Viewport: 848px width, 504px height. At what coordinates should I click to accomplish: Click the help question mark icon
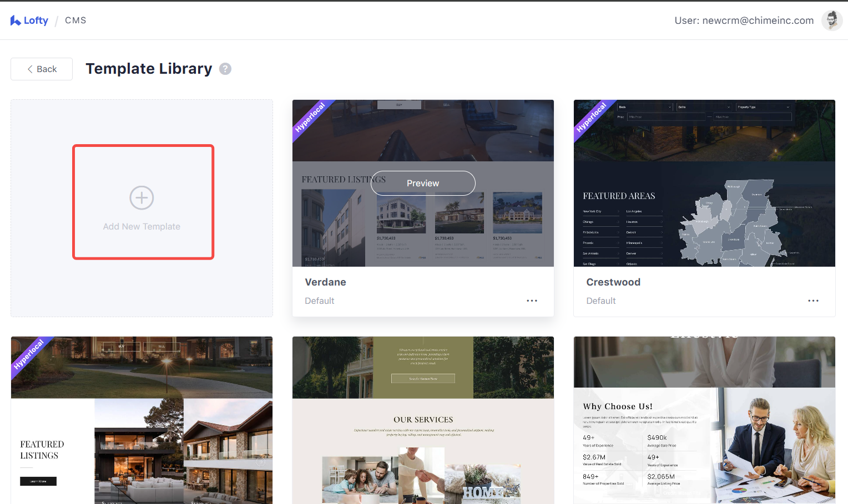(x=225, y=69)
